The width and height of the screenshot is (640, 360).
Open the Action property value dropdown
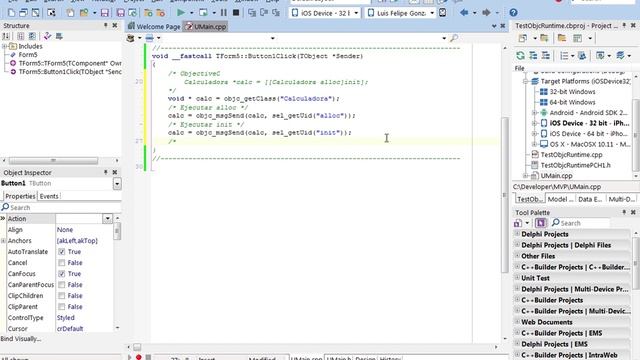(107, 219)
